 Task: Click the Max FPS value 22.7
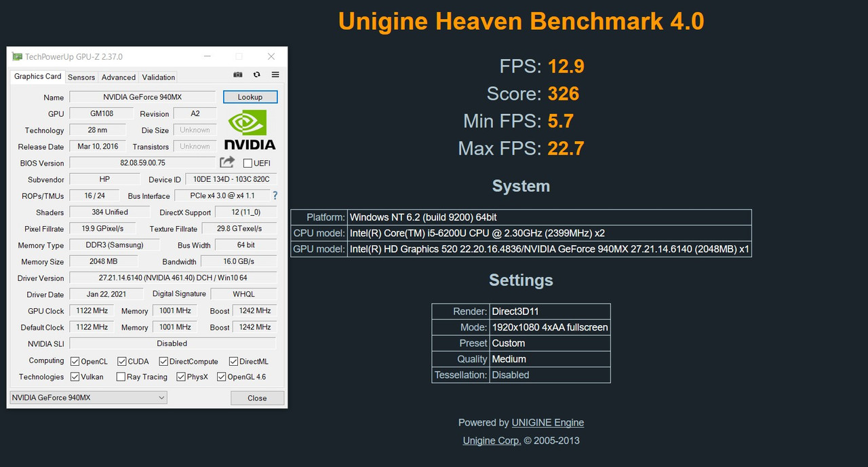coord(566,148)
